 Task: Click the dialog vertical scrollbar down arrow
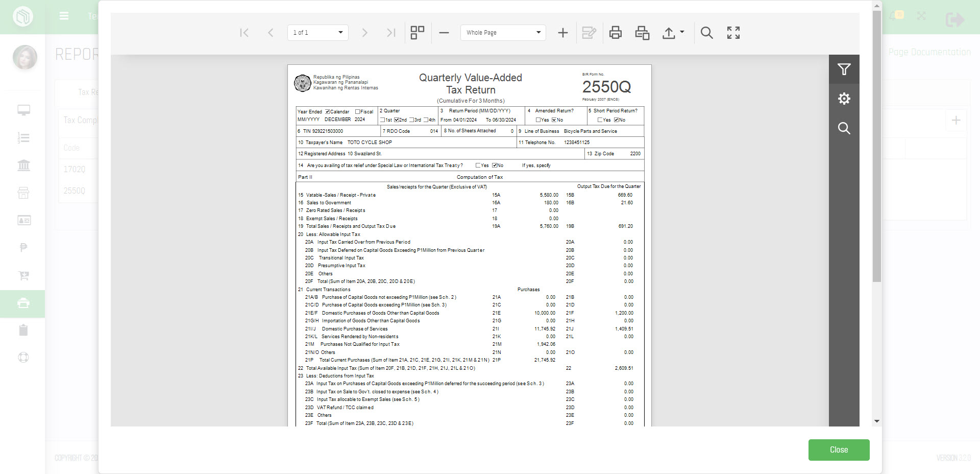pos(877,421)
